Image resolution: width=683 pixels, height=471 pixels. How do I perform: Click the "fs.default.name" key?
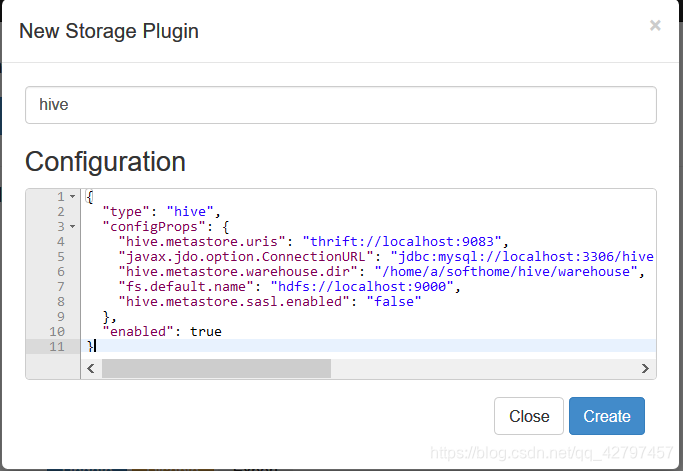186,287
